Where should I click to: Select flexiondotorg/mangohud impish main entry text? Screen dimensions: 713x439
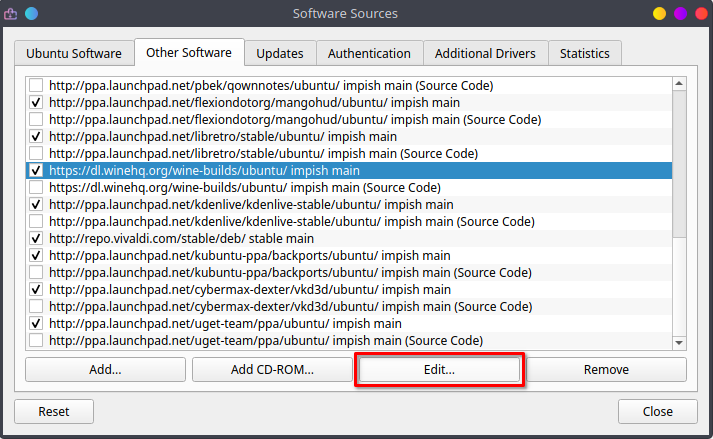click(x=254, y=102)
